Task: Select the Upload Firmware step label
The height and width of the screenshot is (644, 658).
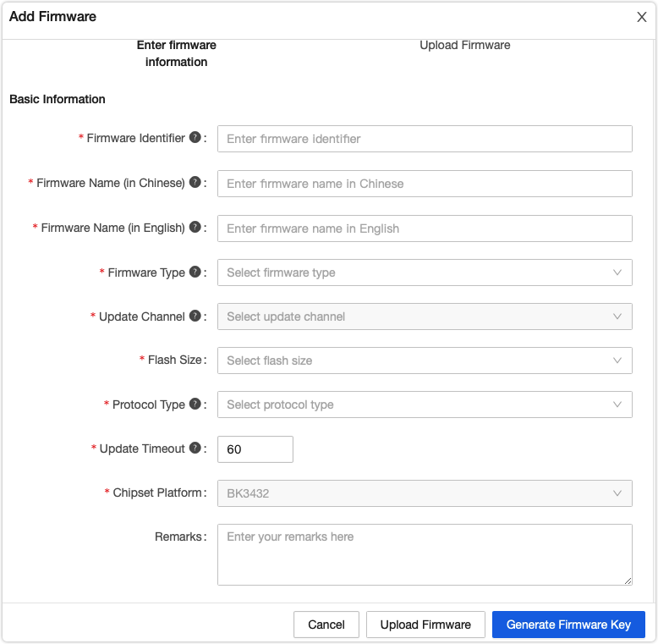Action: click(x=465, y=45)
